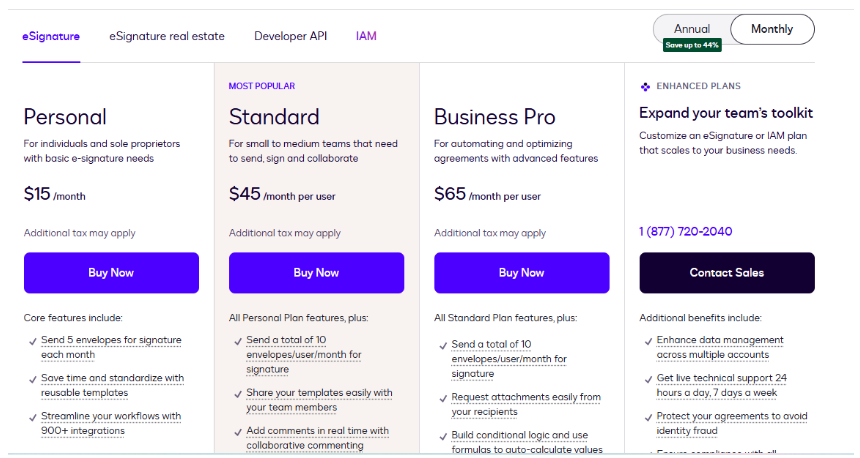Switch to eSignature real estate tab
Screen dimensions: 860x458
coord(167,36)
